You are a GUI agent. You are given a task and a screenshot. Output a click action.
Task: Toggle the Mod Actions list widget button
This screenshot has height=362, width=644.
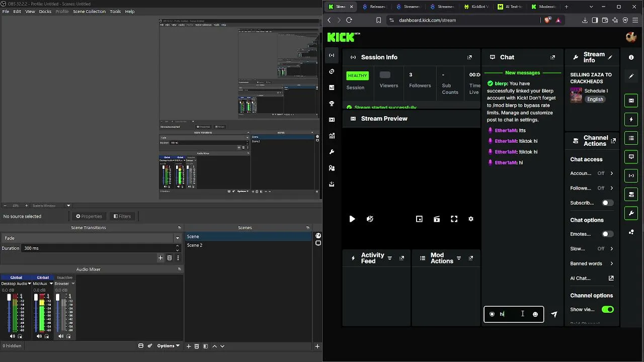[x=631, y=138]
